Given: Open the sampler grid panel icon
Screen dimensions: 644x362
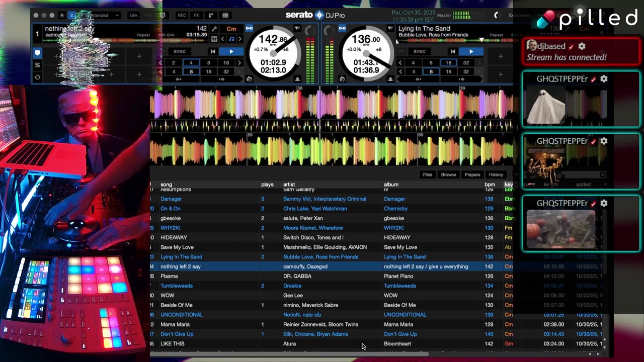Looking at the screenshot, I should (x=225, y=16).
